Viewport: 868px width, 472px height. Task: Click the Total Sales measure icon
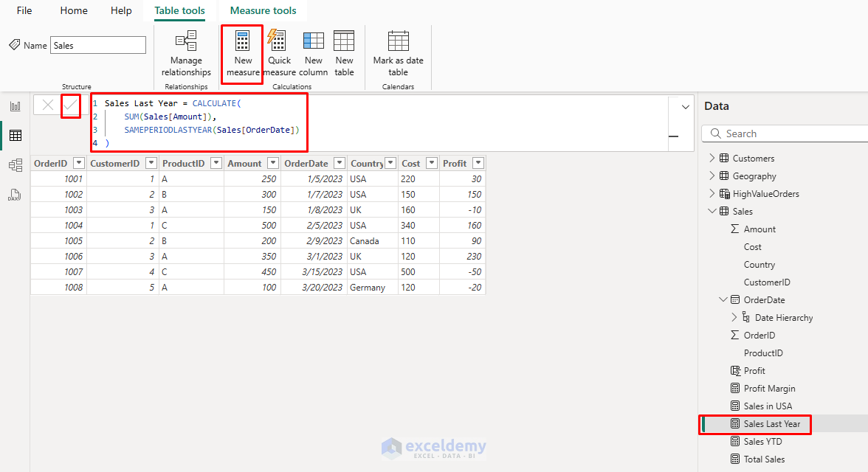click(x=735, y=459)
